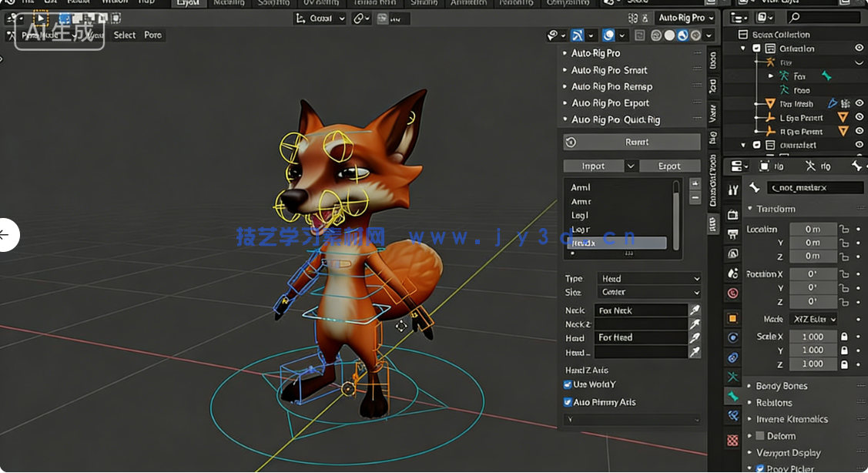Select the Physics Properties icon in the sidebar

pyautogui.click(x=732, y=337)
